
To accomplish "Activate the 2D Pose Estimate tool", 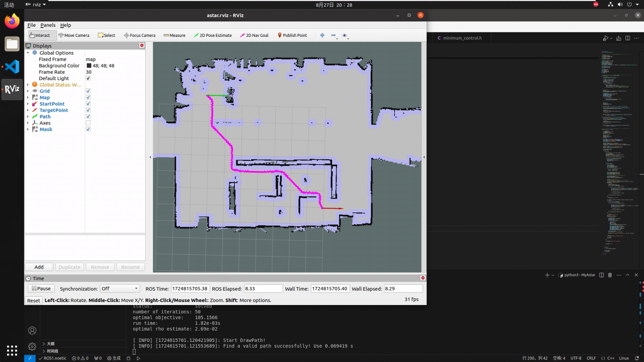I will (213, 36).
